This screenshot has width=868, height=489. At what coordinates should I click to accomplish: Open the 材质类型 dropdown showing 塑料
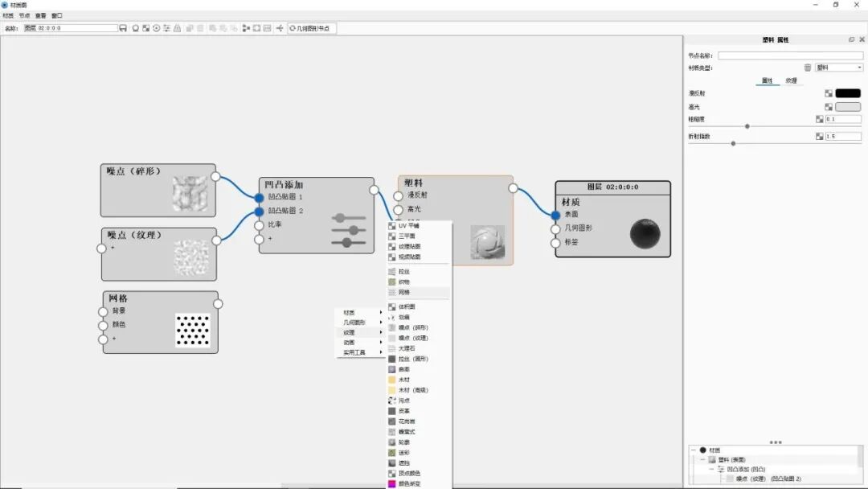pyautogui.click(x=837, y=66)
